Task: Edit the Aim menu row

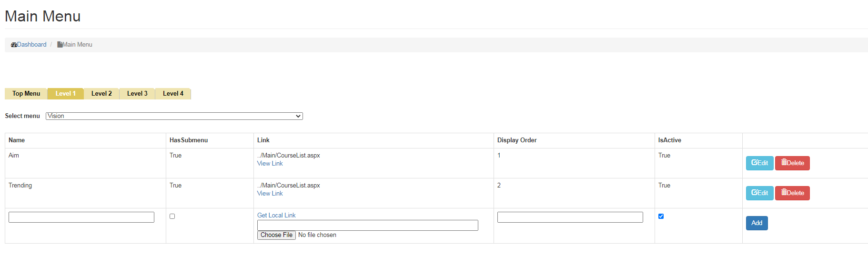Action: click(x=759, y=163)
